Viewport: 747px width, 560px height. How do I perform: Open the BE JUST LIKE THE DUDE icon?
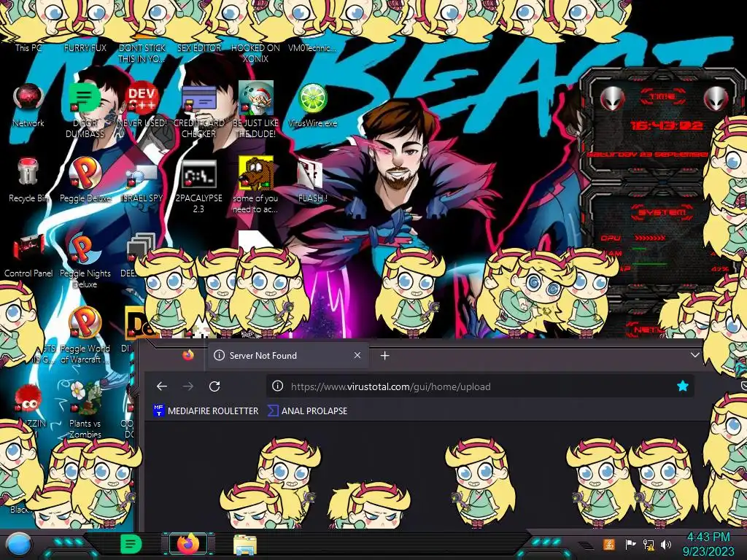pos(255,109)
